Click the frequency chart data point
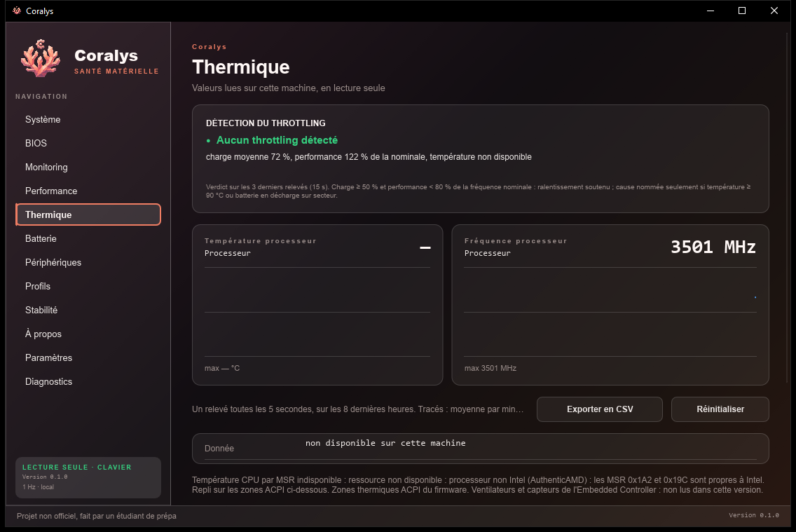This screenshot has width=796, height=532. click(755, 297)
